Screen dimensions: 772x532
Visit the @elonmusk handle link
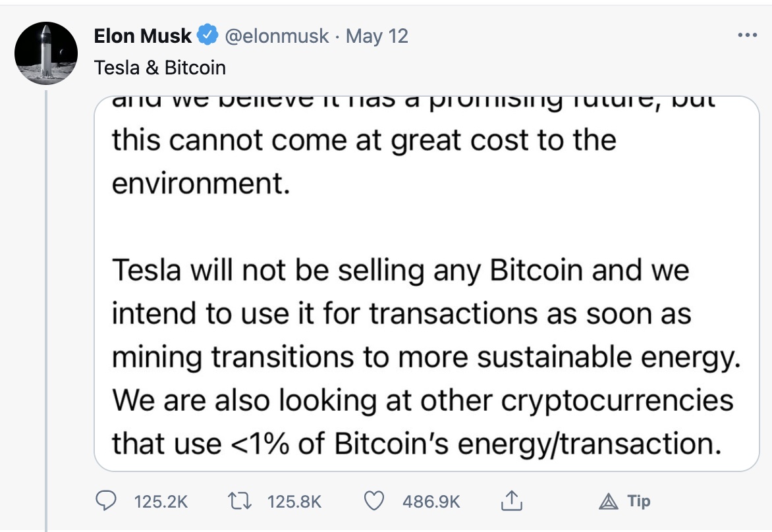click(277, 36)
